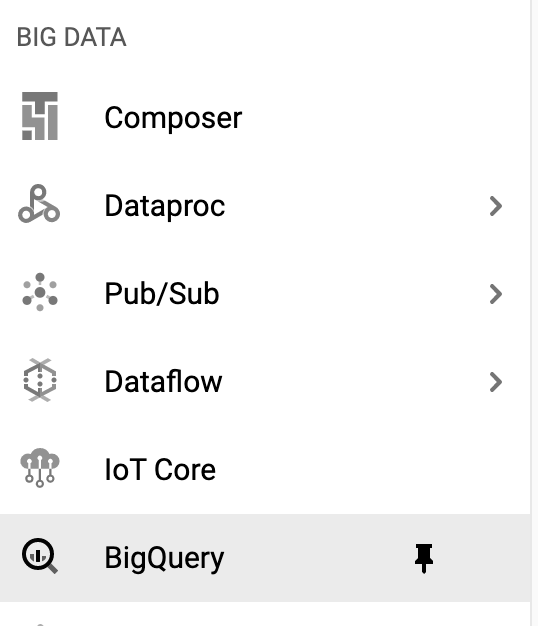Expand the Dataproc submenu chevron
This screenshot has width=538, height=626.
coord(495,206)
